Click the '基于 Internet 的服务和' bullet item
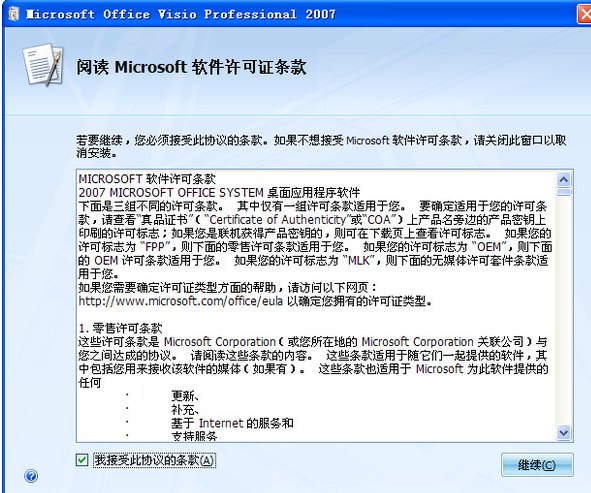591x493 pixels. [x=232, y=423]
